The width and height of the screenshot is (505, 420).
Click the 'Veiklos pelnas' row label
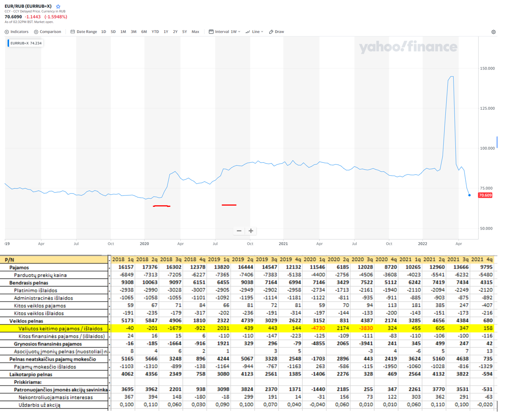pos(26,321)
